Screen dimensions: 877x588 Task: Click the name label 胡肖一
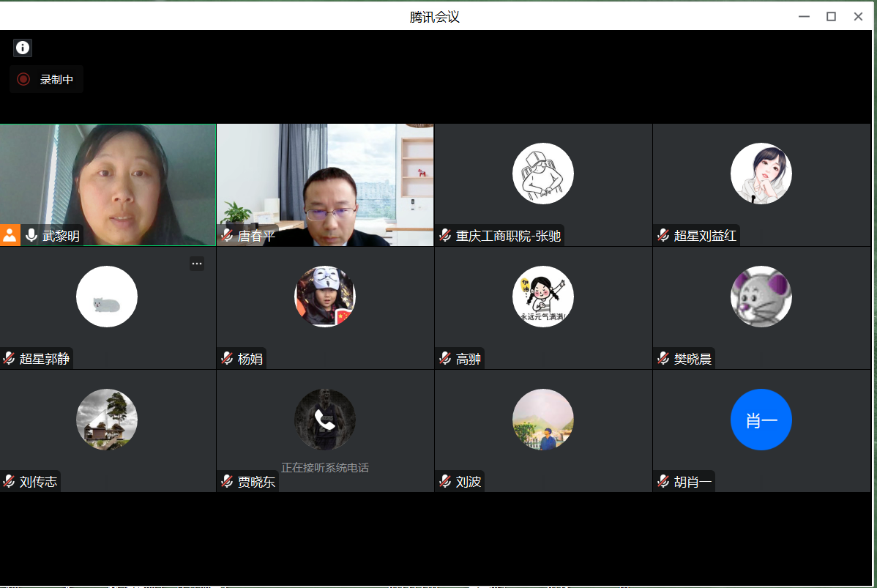[x=693, y=483]
